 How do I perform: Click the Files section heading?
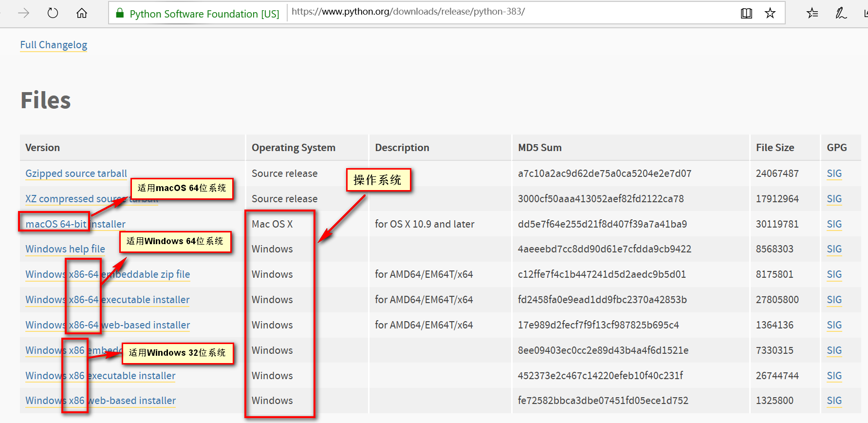pyautogui.click(x=46, y=100)
